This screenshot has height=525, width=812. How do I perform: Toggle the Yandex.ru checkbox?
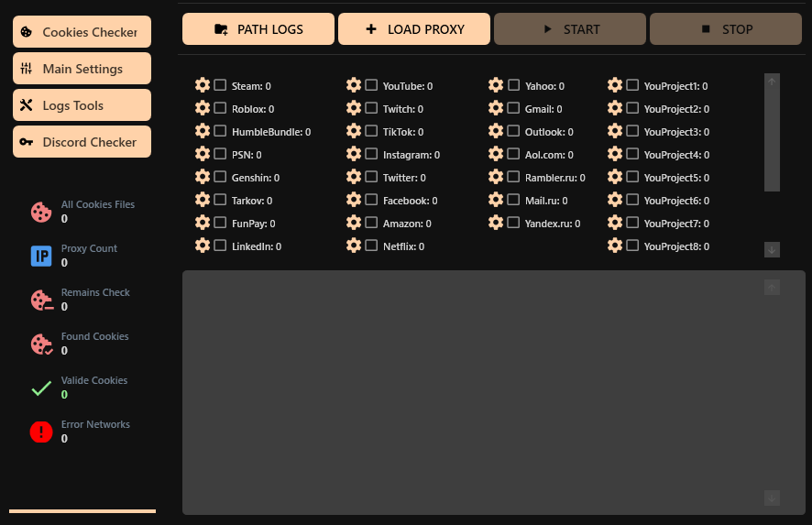[x=513, y=222]
